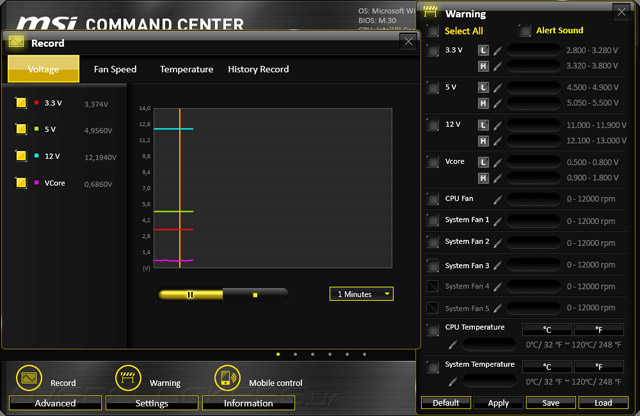Open the Warning barrier icon in bottom bar

coord(128,378)
